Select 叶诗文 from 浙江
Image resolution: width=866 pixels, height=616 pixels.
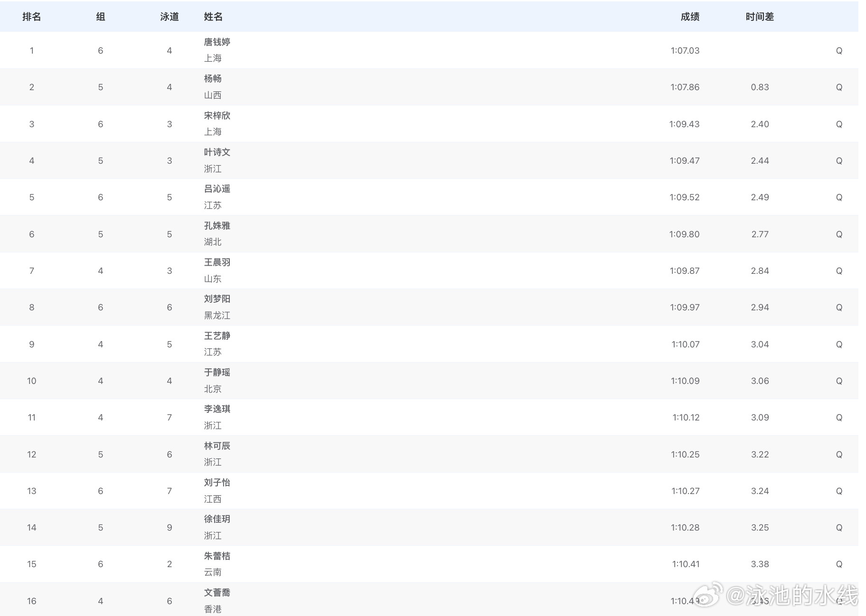point(216,152)
